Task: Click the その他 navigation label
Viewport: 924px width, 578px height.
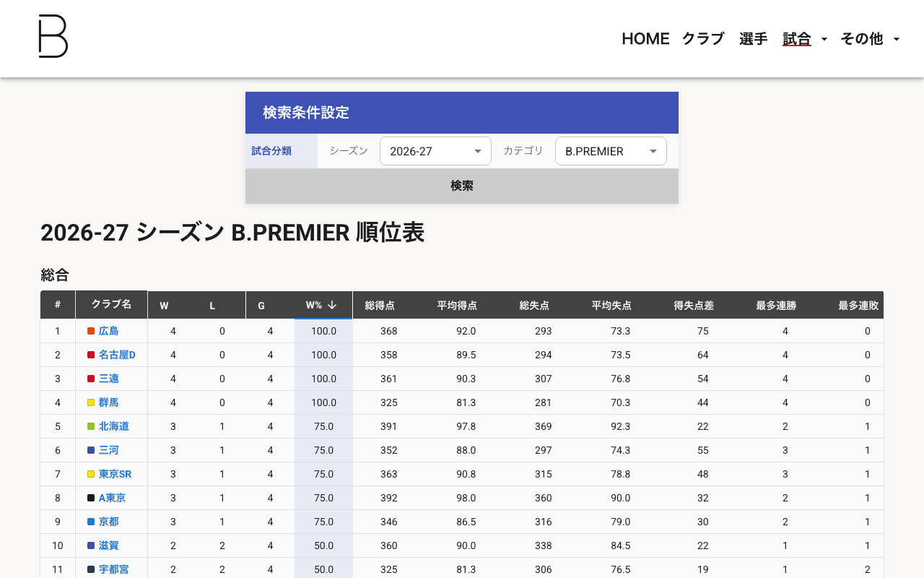Action: pyautogui.click(x=862, y=39)
